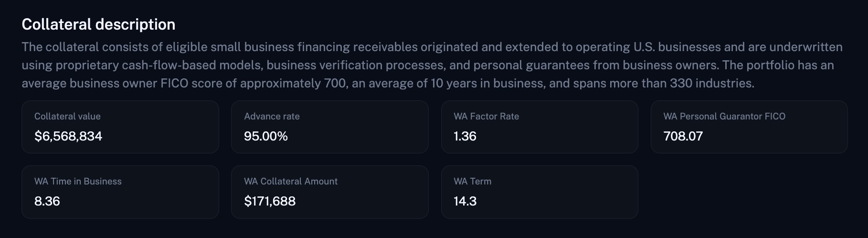Click the 'Collateral value' label text

tap(67, 116)
